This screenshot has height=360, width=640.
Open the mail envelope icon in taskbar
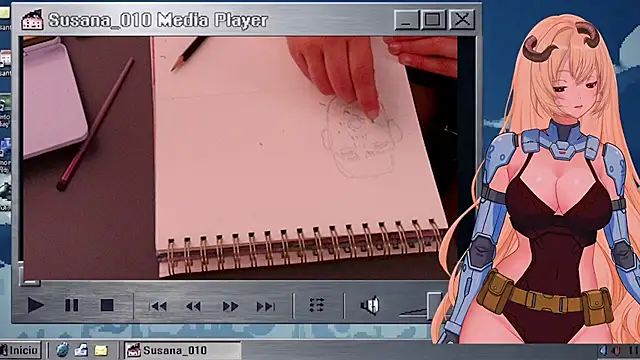point(101,350)
